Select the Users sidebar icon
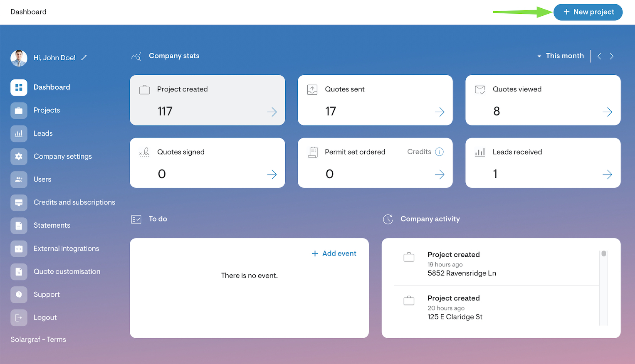Image resolution: width=635 pixels, height=364 pixels. 19,180
